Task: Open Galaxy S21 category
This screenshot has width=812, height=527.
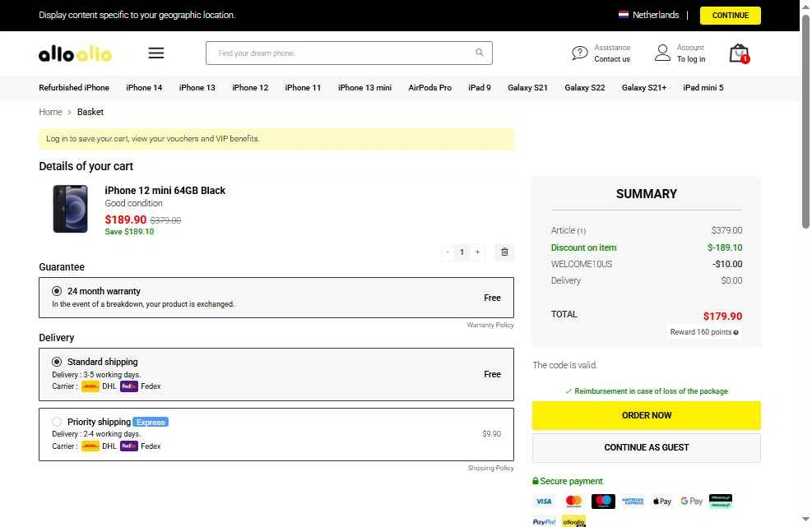Action: (527, 87)
